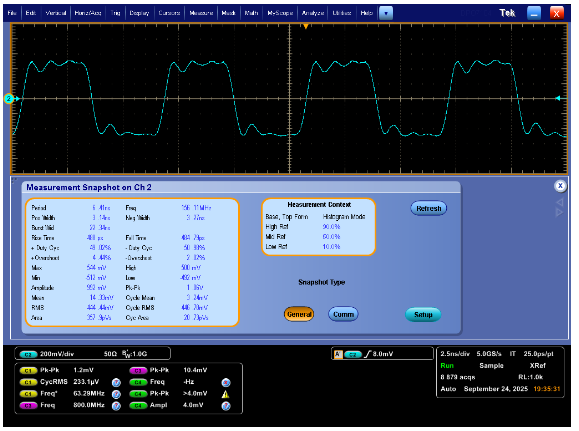This screenshot has height=431, width=579.
Task: Click the help icon next to C4 Ampl
Action: [x=226, y=406]
